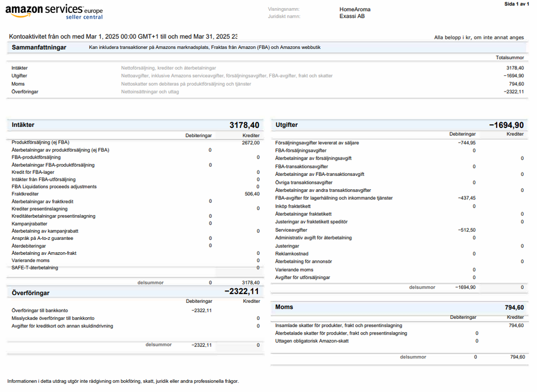Select the Exassi AB legal name

(x=352, y=16)
